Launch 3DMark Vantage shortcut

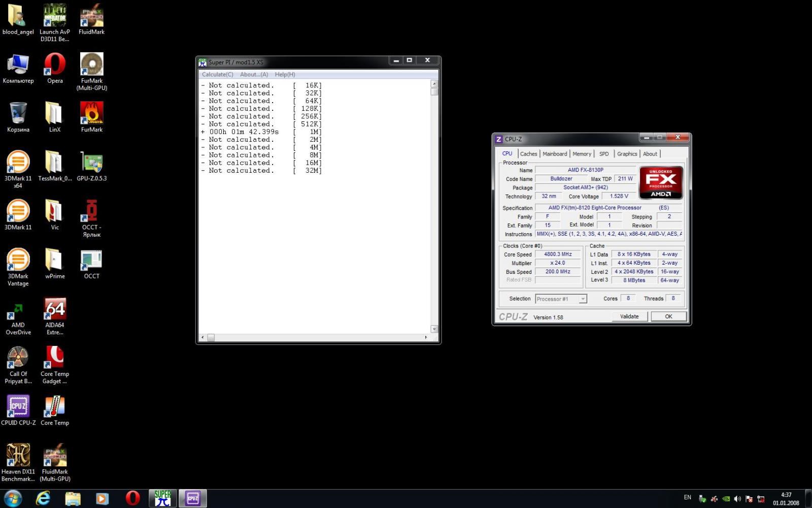click(x=18, y=268)
